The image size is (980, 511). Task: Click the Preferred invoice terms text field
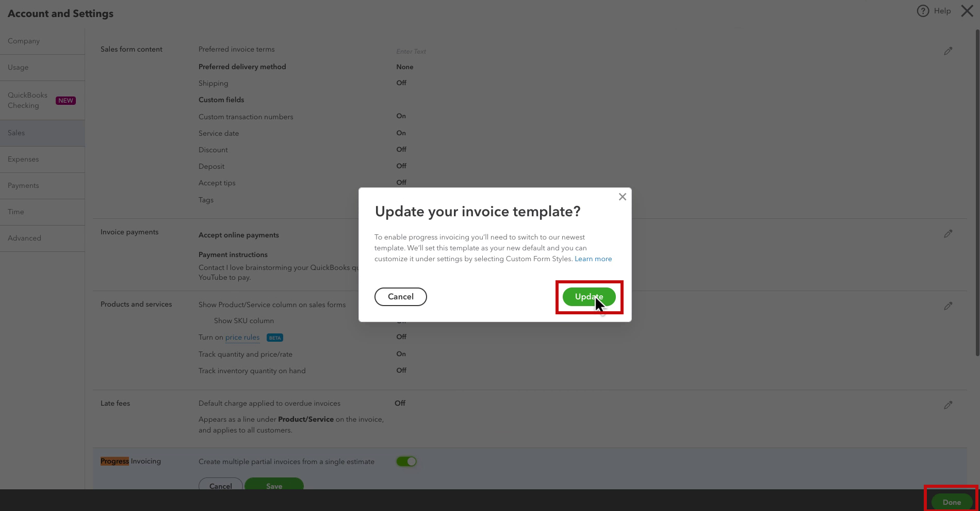[516, 52]
